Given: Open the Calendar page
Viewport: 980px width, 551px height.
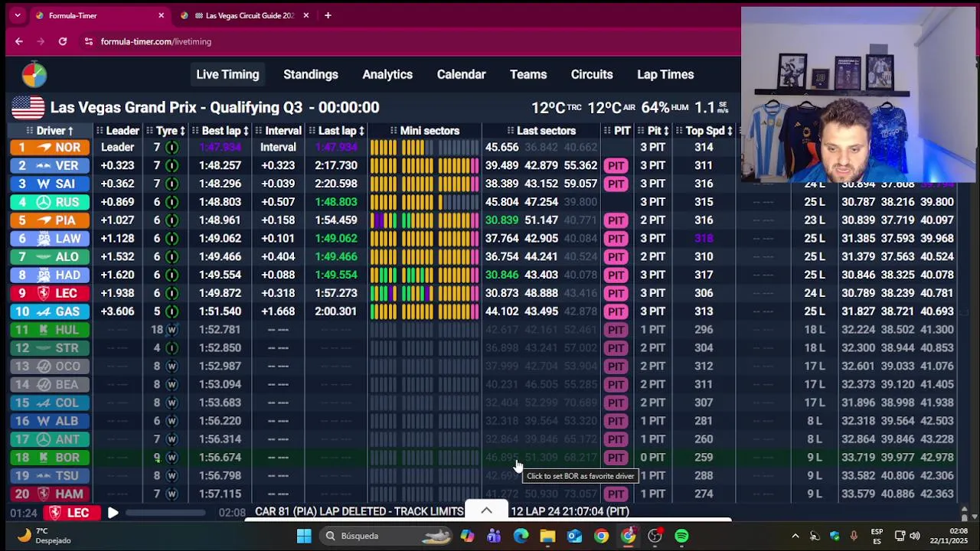Looking at the screenshot, I should click(461, 74).
